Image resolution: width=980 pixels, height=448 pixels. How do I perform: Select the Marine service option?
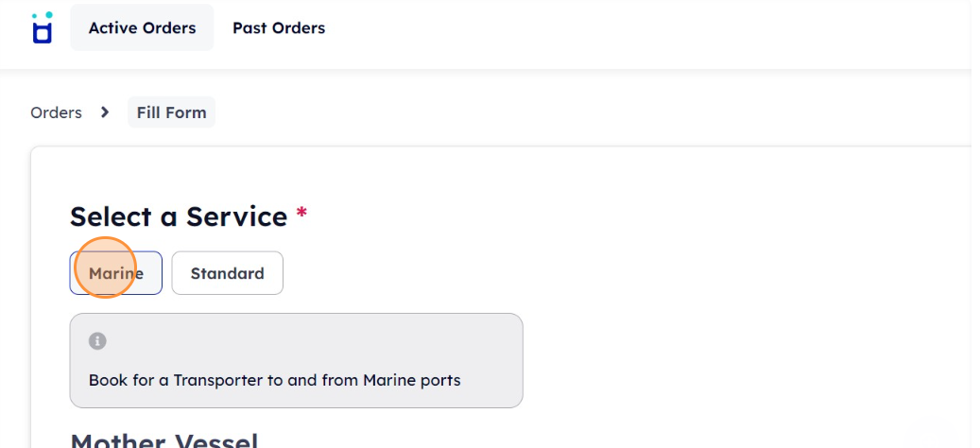[115, 273]
